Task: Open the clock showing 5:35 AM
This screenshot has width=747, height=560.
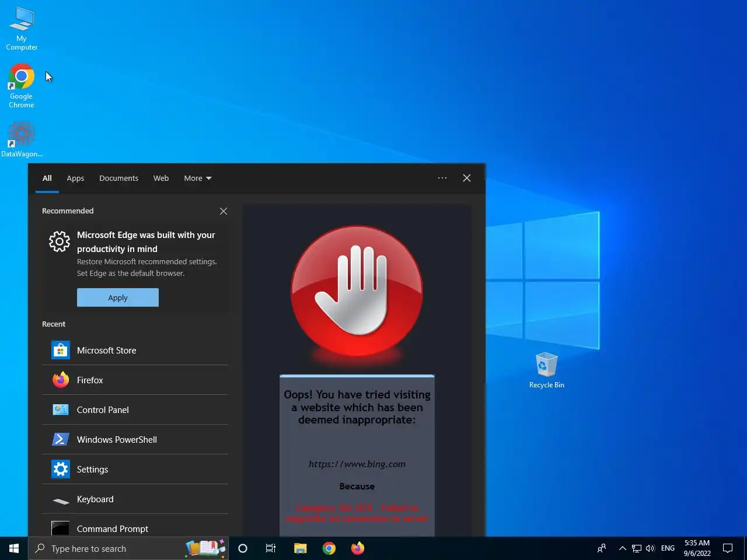Action: (x=697, y=548)
